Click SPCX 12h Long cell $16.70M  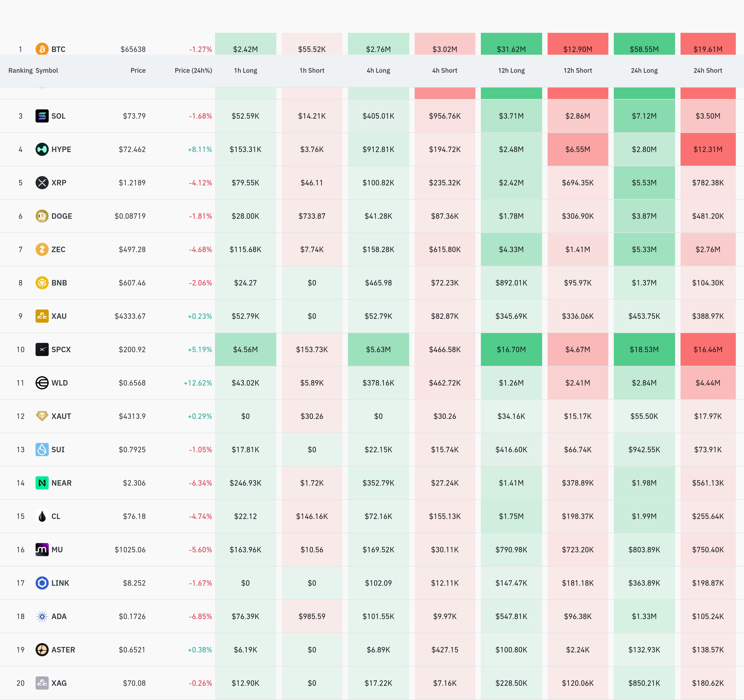coord(511,349)
